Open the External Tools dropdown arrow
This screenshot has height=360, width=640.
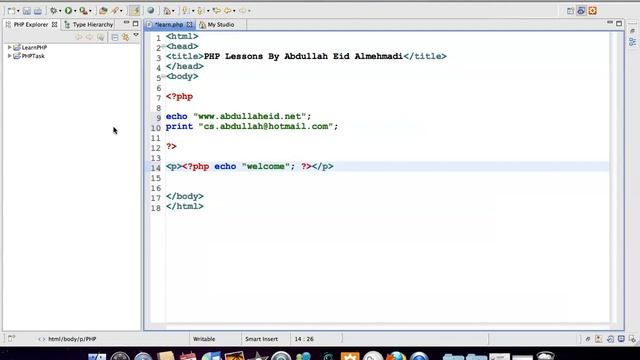pos(90,11)
